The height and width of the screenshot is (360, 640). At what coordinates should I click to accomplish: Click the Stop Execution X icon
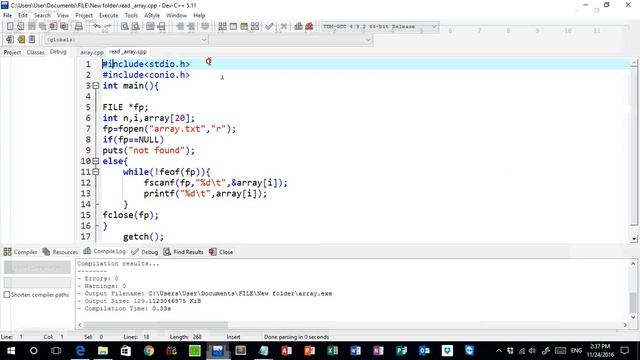(x=284, y=27)
